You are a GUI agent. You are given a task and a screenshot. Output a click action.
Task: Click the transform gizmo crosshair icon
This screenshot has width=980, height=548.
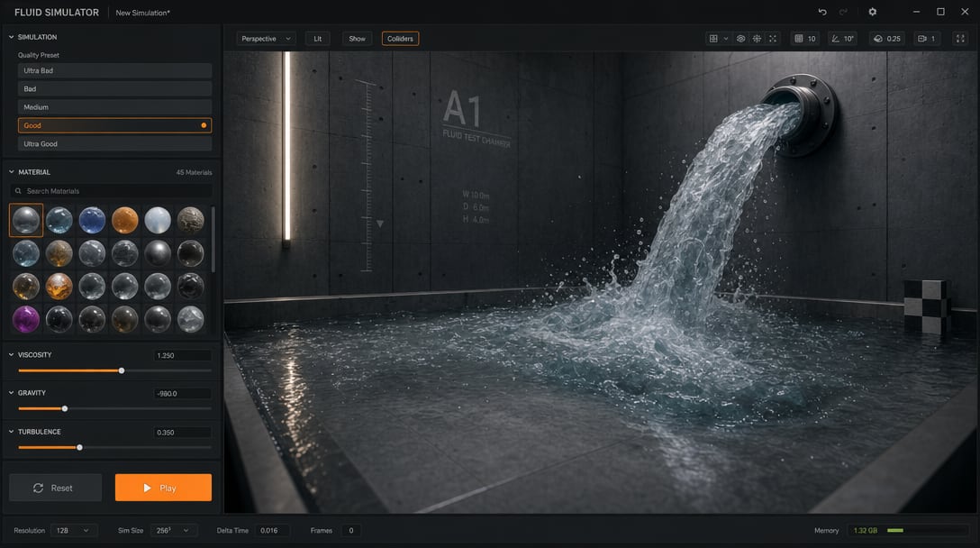[757, 39]
